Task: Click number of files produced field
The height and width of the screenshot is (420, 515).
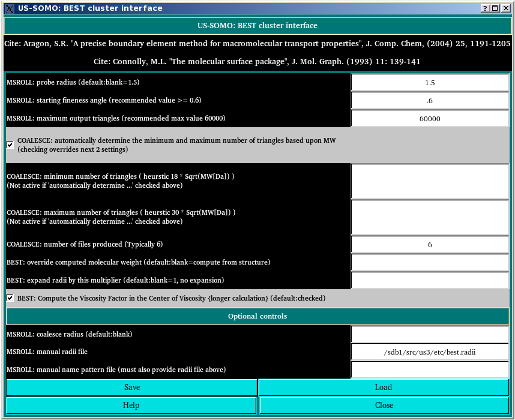Action: [x=430, y=245]
